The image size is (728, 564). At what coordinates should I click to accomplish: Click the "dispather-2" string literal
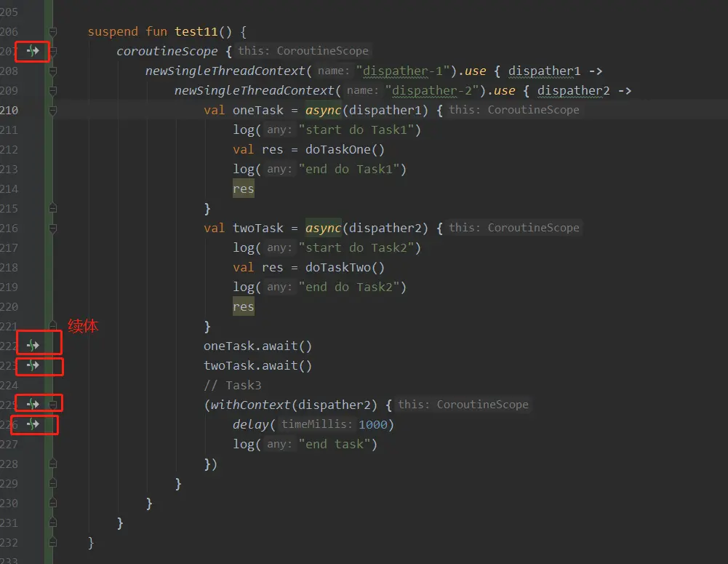[x=432, y=90]
